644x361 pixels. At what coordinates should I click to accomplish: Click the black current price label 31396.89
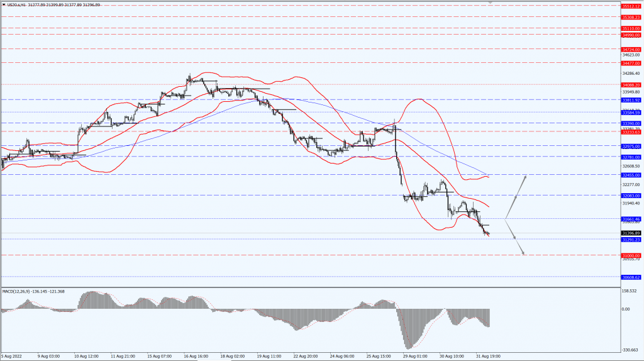pos(631,233)
